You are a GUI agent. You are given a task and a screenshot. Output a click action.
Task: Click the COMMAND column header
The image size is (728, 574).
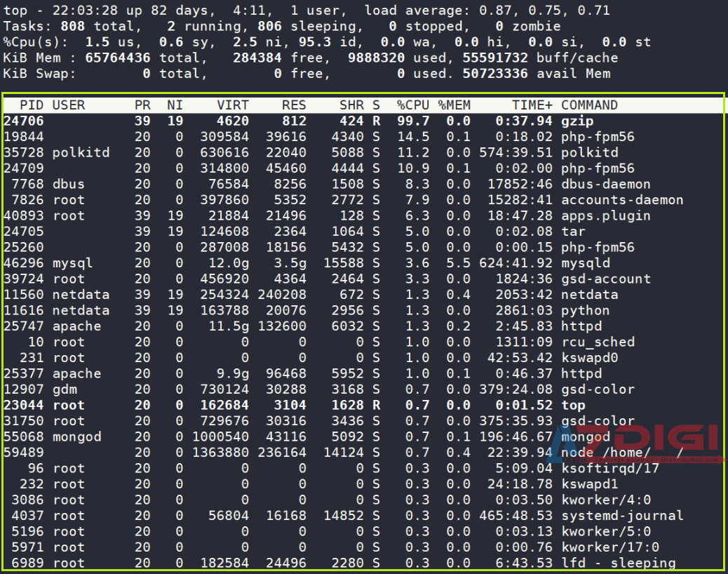(589, 105)
